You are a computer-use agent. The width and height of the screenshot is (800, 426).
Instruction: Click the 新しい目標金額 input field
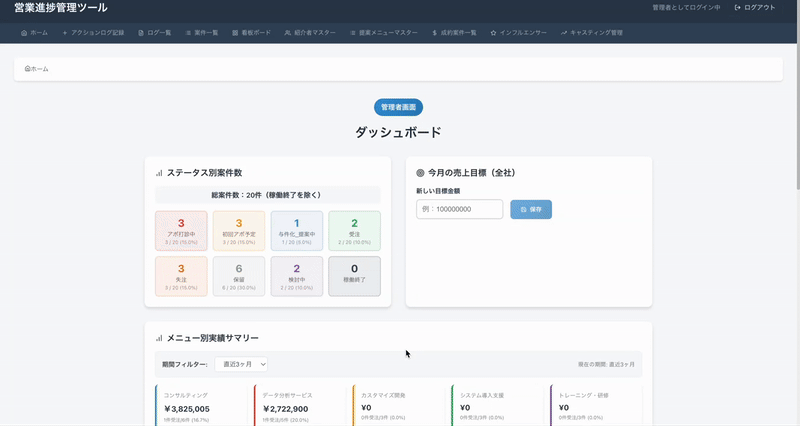coord(459,209)
